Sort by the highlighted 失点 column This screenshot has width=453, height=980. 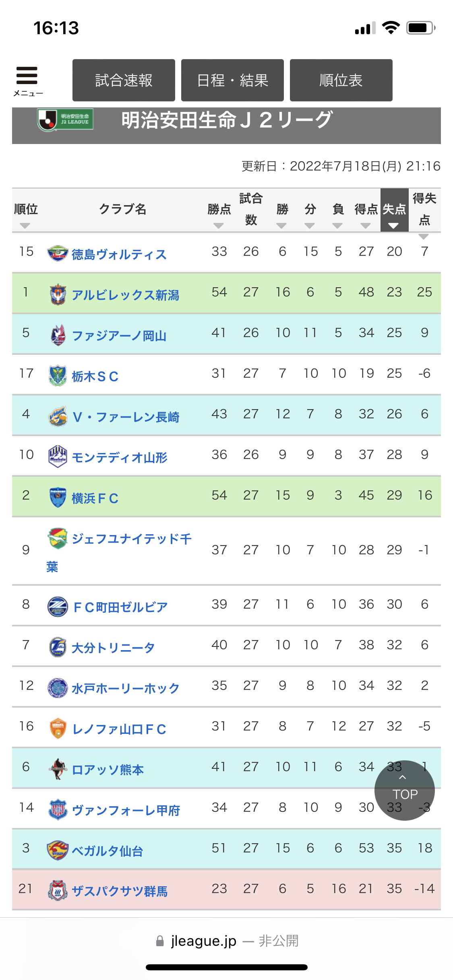[x=394, y=226]
